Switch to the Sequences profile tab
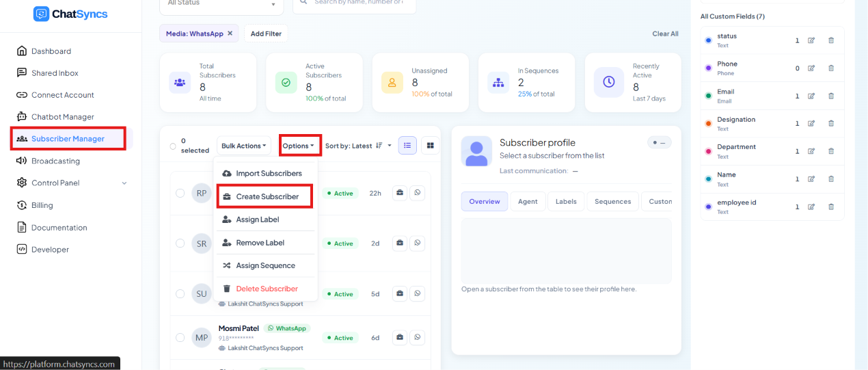Viewport: 868px width, 370px height. coord(612,201)
